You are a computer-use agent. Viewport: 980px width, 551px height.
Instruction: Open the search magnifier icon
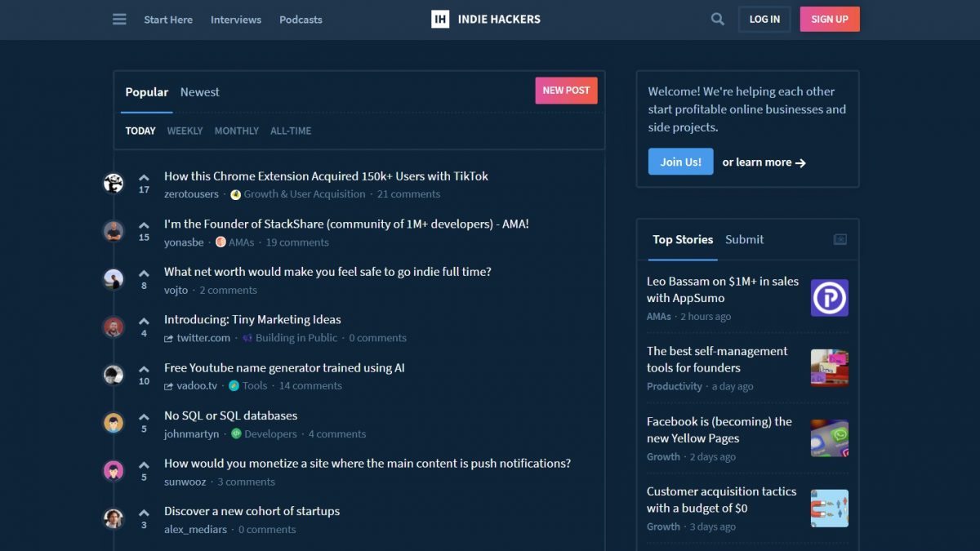click(x=718, y=19)
